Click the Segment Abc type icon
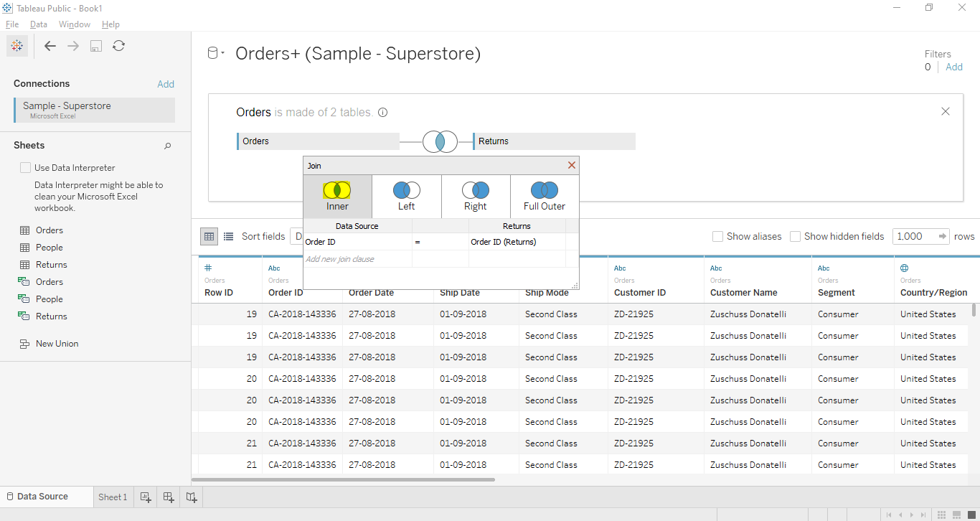The image size is (980, 521). 824,268
